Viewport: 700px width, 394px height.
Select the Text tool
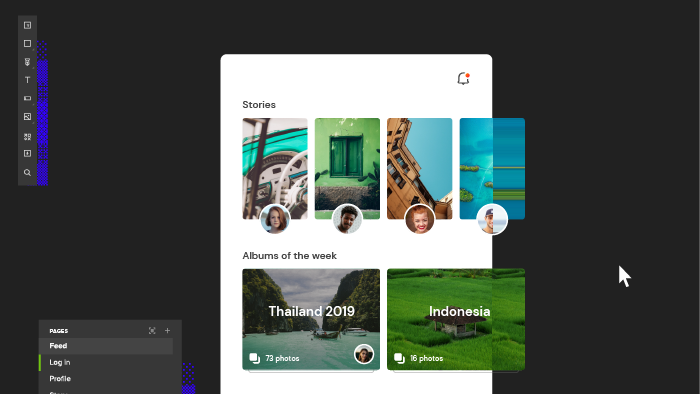pos(27,80)
